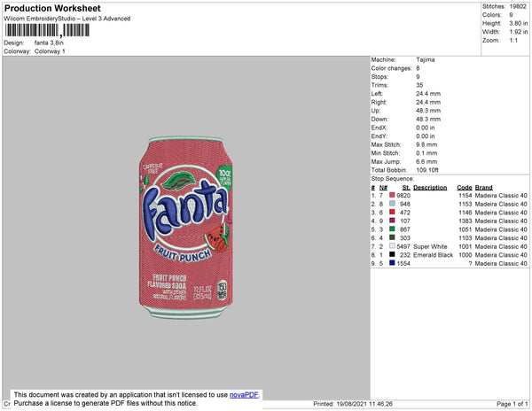Click stitch count '1554' in stop 9
Screen dimensions: 532x411
(x=403, y=264)
